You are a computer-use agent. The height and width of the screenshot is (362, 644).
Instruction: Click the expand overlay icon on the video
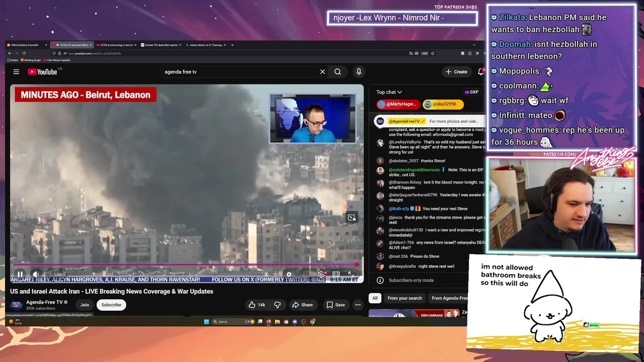pos(352,218)
